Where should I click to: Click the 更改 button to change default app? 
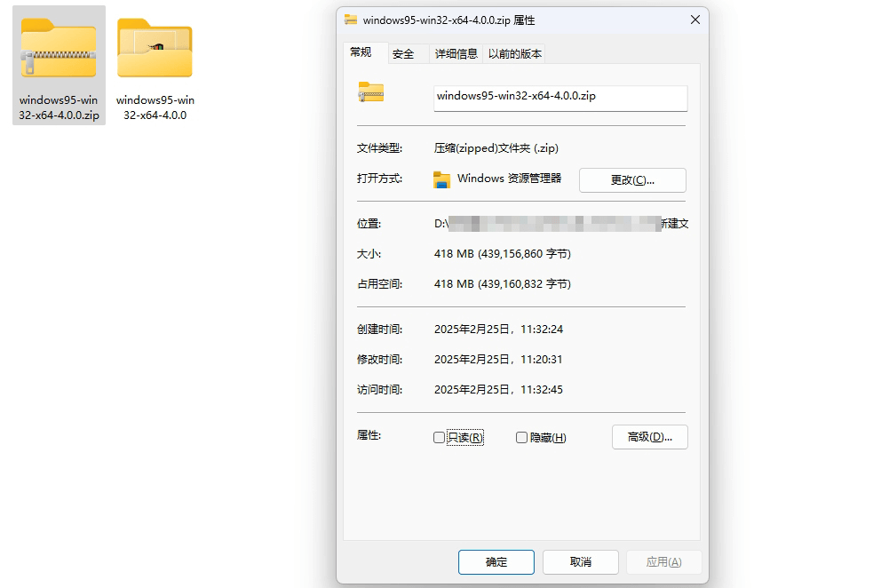pos(632,179)
